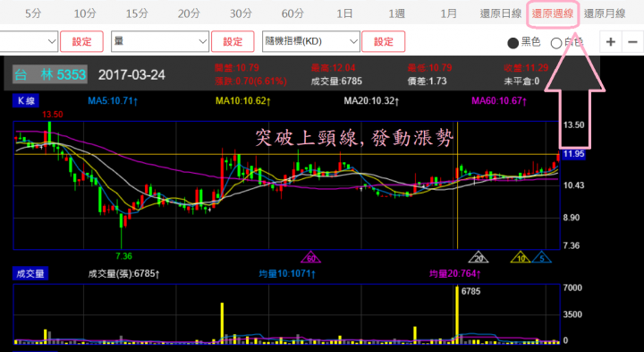This screenshot has width=644, height=352.
Task: Click the 均量10:1071 legend
Action: (287, 273)
